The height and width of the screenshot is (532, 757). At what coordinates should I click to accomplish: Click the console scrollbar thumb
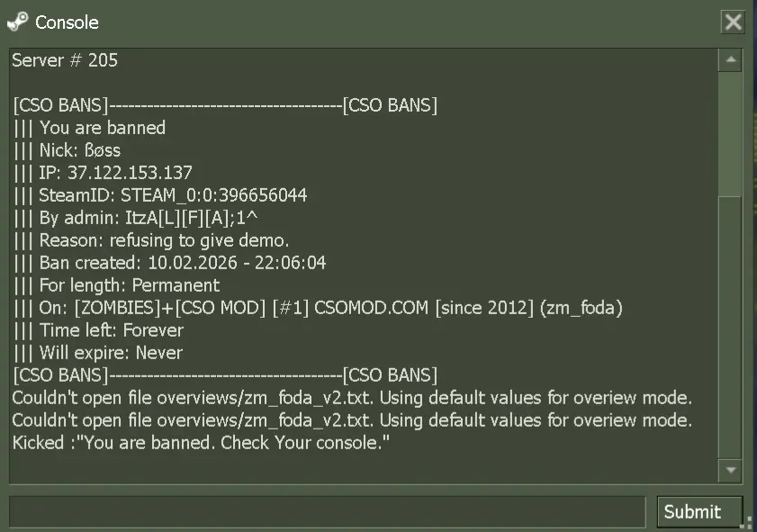pyautogui.click(x=731, y=134)
